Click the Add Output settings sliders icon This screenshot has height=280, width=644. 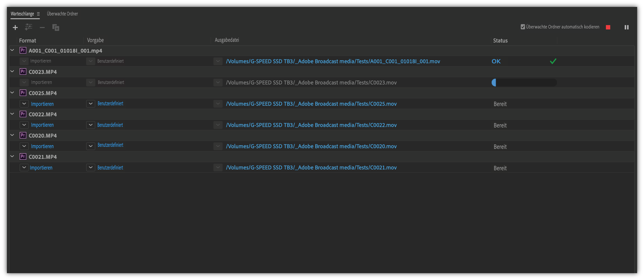tap(28, 27)
